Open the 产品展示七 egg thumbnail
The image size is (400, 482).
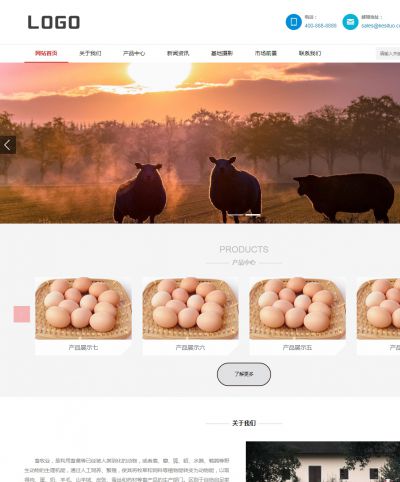pyautogui.click(x=83, y=308)
